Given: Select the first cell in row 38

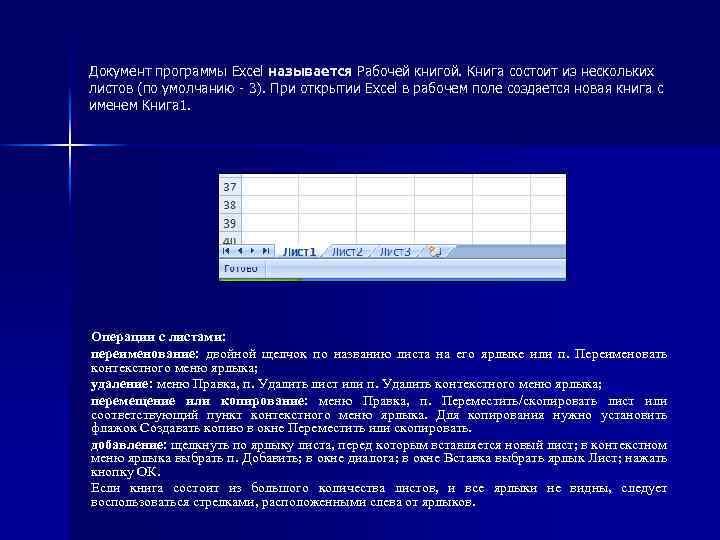Looking at the screenshot, I should coord(270,205).
